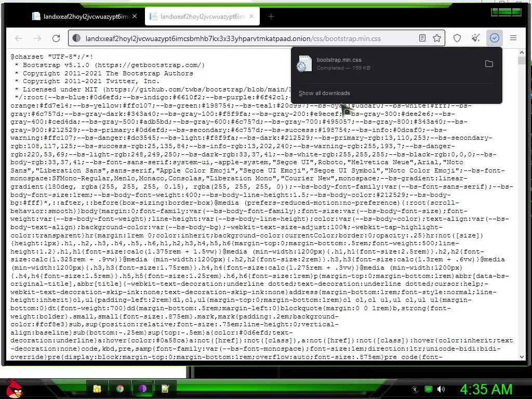Open the notepad taskbar icon
This screenshot has height=399, width=532.
tap(165, 389)
